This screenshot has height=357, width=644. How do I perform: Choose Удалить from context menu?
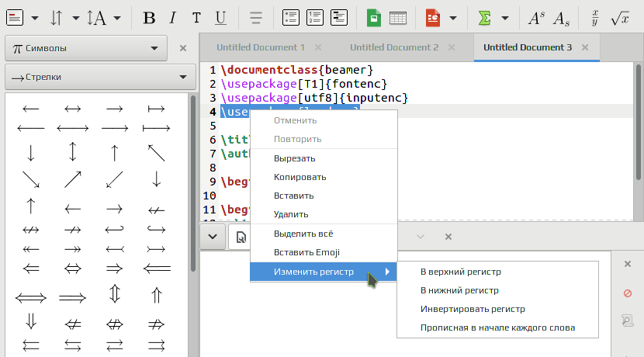pyautogui.click(x=324, y=214)
